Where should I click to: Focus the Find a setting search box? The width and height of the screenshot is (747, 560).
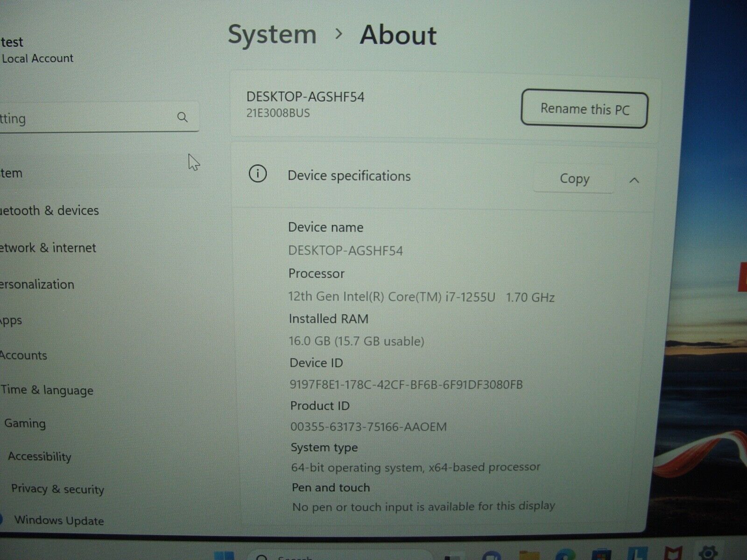coord(99,118)
